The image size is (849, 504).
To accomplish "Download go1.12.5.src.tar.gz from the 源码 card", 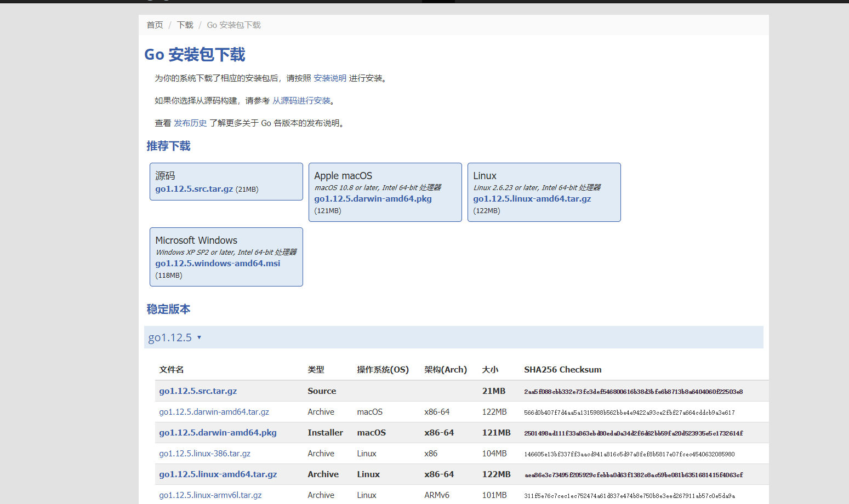I will pos(194,189).
